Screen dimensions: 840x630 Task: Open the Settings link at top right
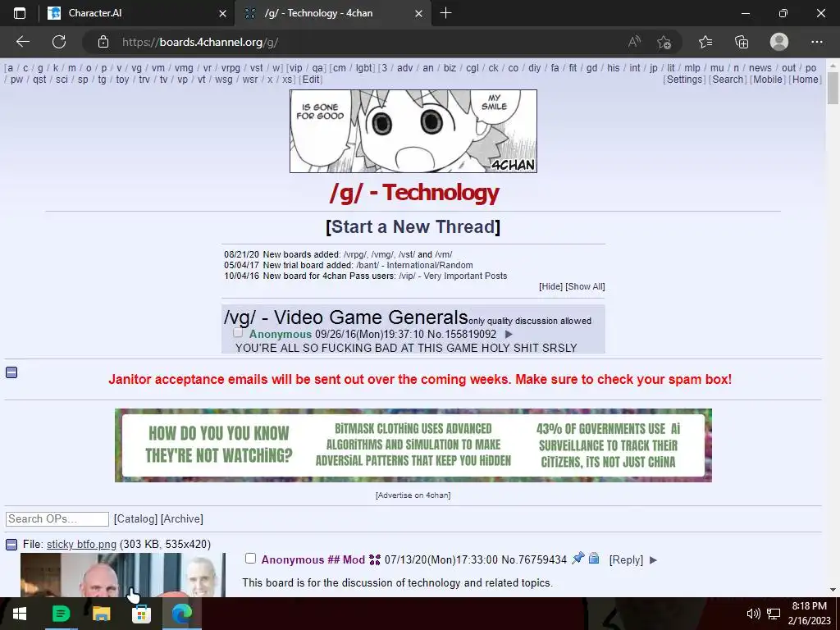(684, 80)
